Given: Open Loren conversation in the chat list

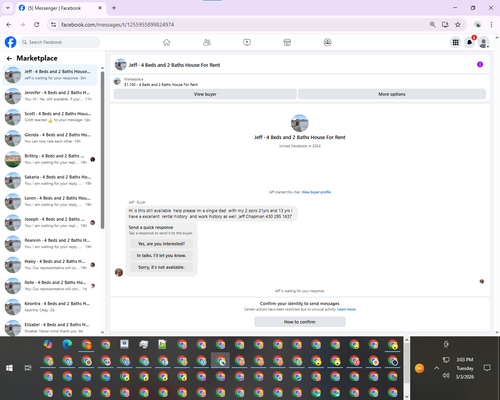Looking at the screenshot, I should click(x=50, y=201).
